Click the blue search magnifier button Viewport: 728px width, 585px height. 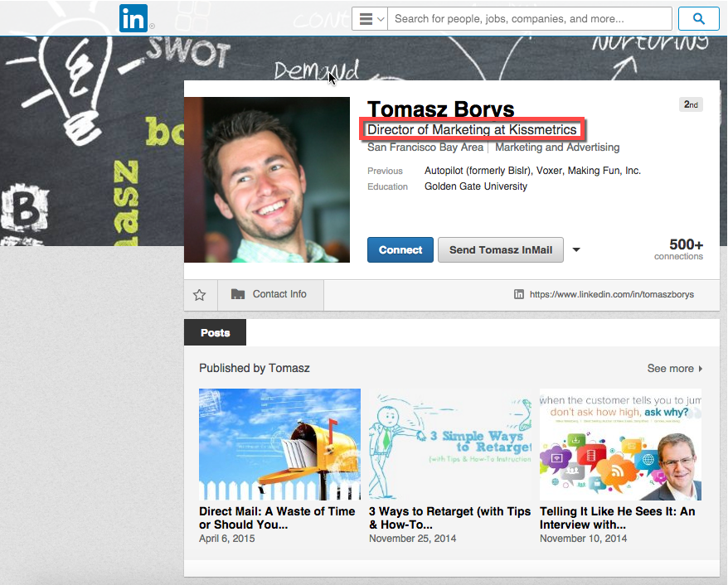tap(698, 18)
